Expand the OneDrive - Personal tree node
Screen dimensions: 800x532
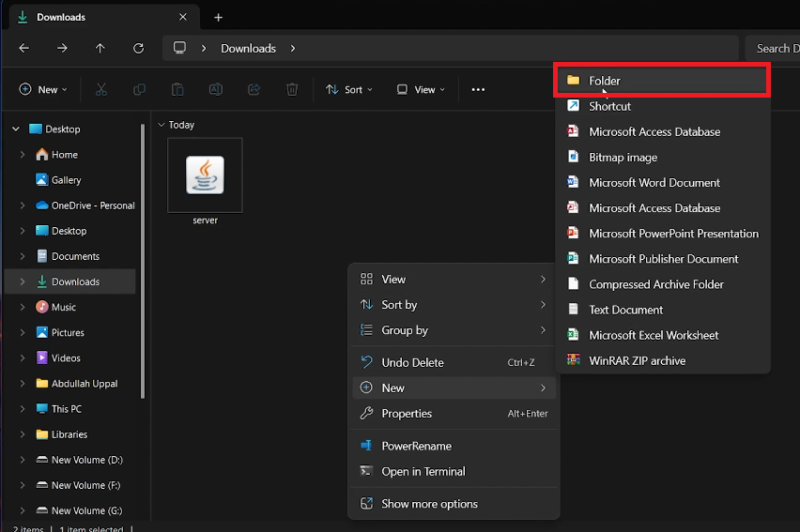tap(23, 205)
